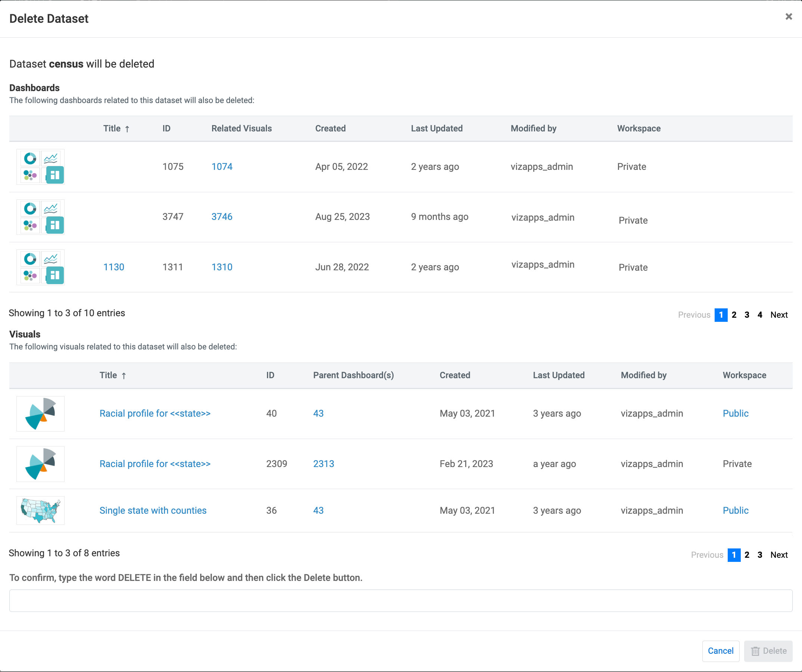Go to visuals page 3
The height and width of the screenshot is (672, 802).
coord(759,555)
